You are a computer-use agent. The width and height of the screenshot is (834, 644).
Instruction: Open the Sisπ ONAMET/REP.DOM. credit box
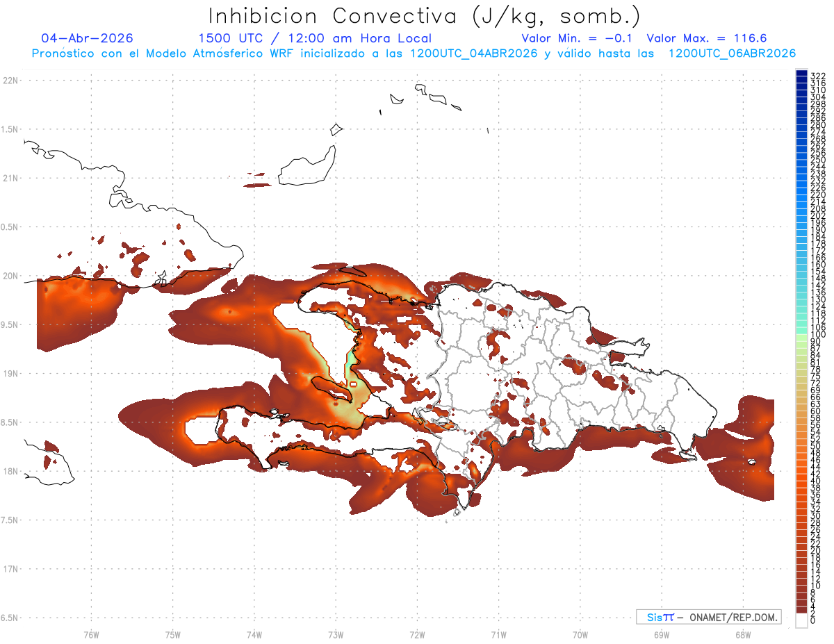click(x=708, y=617)
